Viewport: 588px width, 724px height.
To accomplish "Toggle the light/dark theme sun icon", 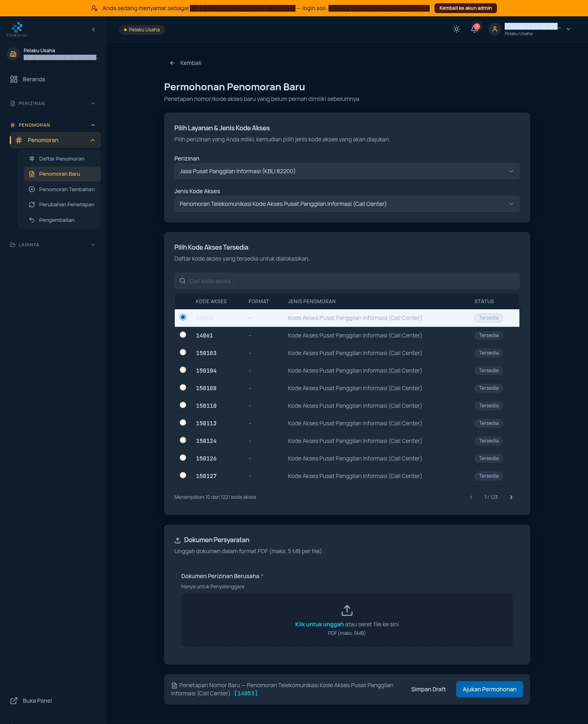I will pyautogui.click(x=457, y=29).
